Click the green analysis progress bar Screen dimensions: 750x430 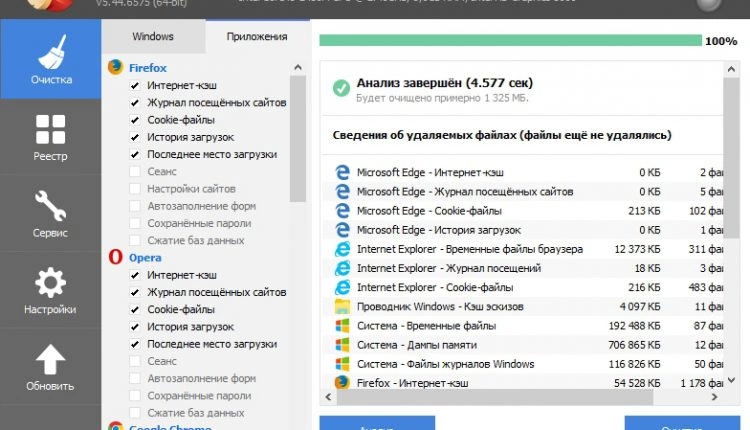pos(510,42)
